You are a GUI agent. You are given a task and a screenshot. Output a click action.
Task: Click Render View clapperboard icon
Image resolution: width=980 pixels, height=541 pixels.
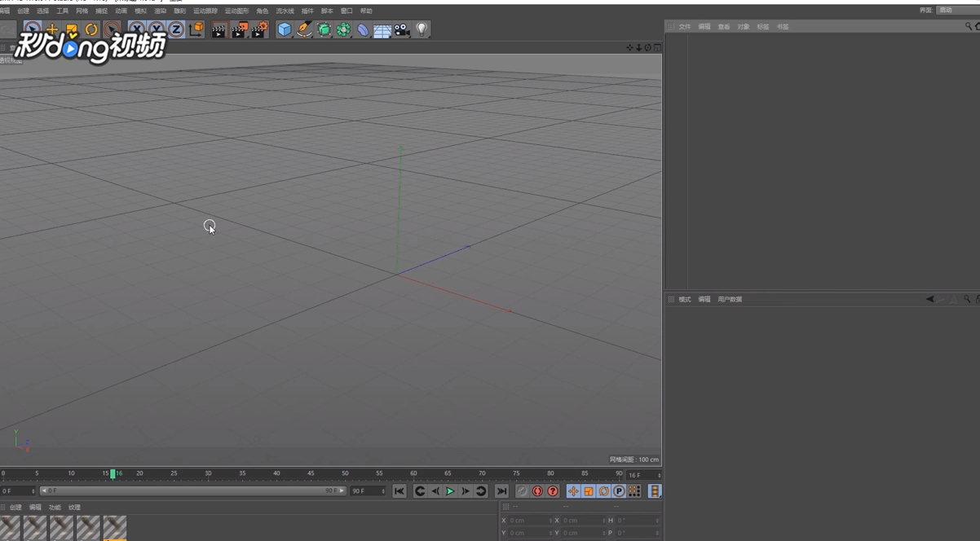coord(219,30)
